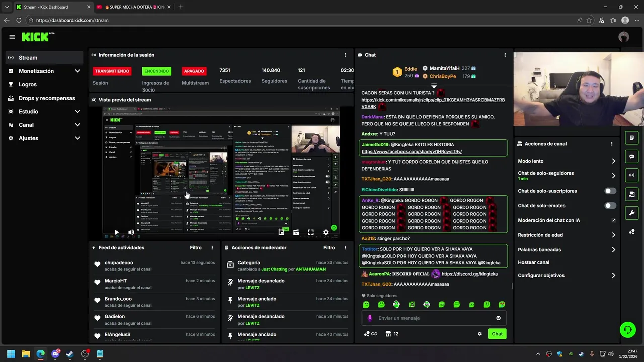Toggle theater mode on the stream preview

296,232
